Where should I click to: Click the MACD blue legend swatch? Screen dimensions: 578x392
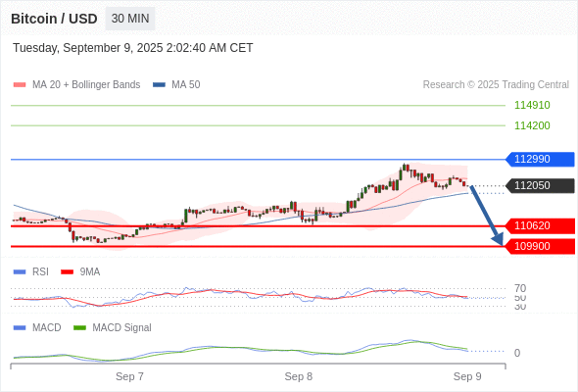[20, 328]
